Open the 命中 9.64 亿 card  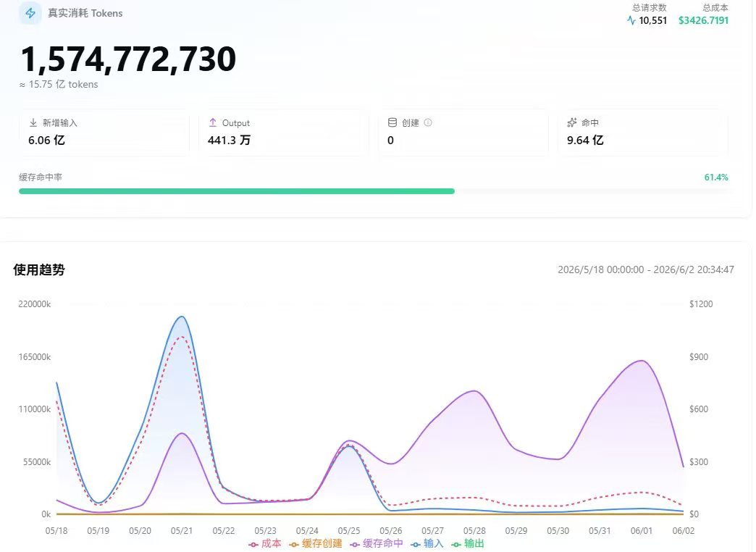643,133
